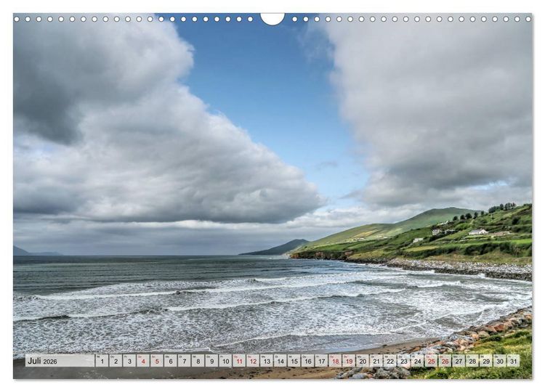Click day 20 in the date row
Screen dimensions: 545x392
(x=363, y=360)
